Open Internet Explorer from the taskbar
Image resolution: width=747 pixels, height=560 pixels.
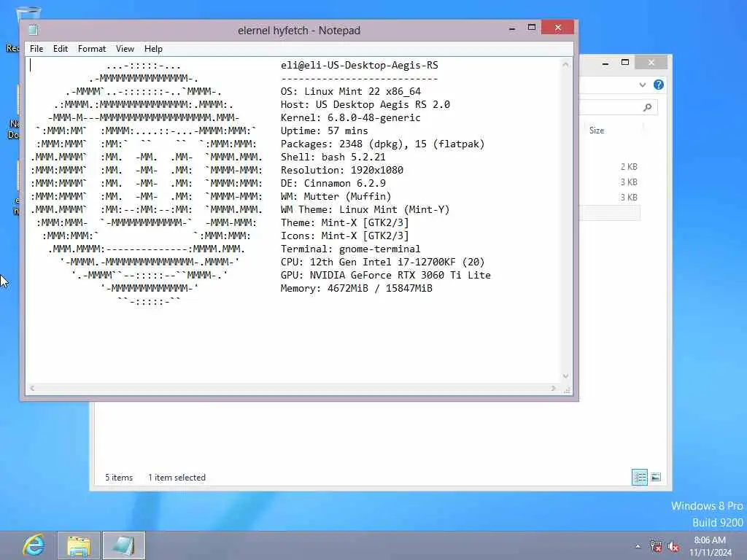(34, 545)
